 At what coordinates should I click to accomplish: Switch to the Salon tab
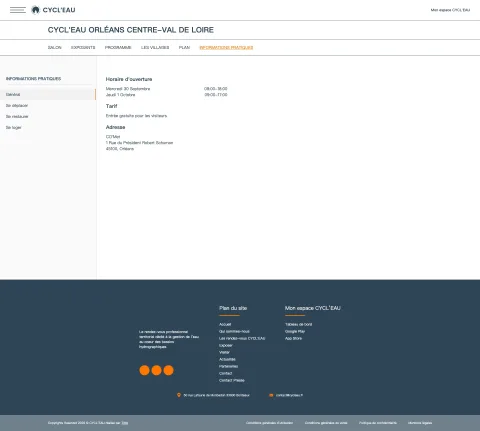55,48
